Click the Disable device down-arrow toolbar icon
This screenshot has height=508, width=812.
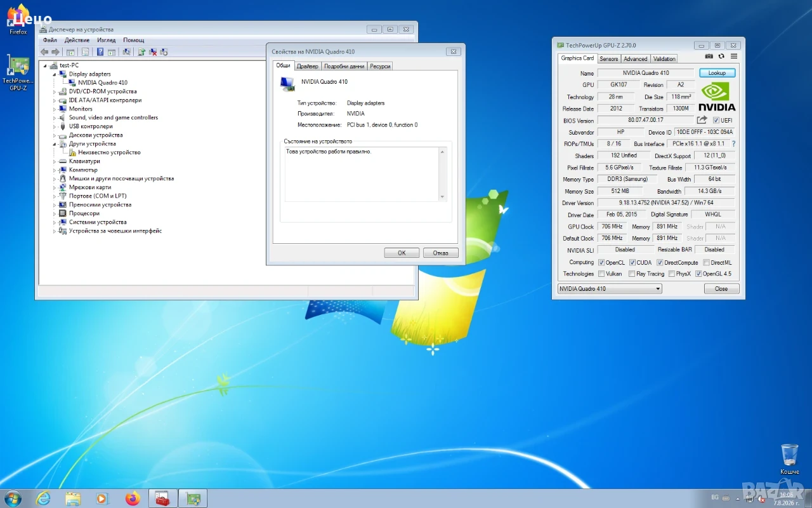(164, 52)
